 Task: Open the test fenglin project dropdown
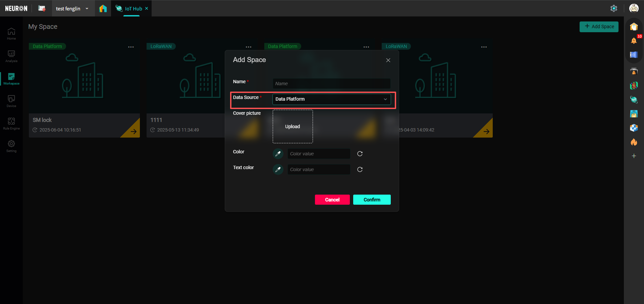click(x=72, y=9)
